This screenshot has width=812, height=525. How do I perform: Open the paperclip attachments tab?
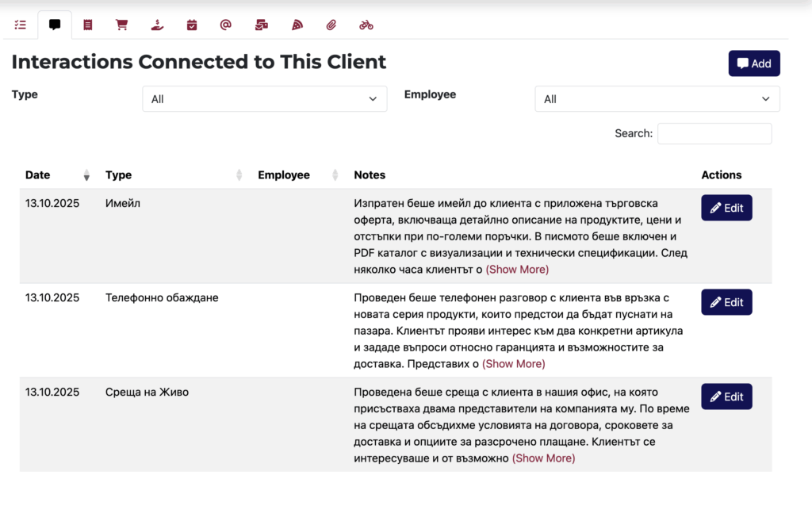point(331,25)
